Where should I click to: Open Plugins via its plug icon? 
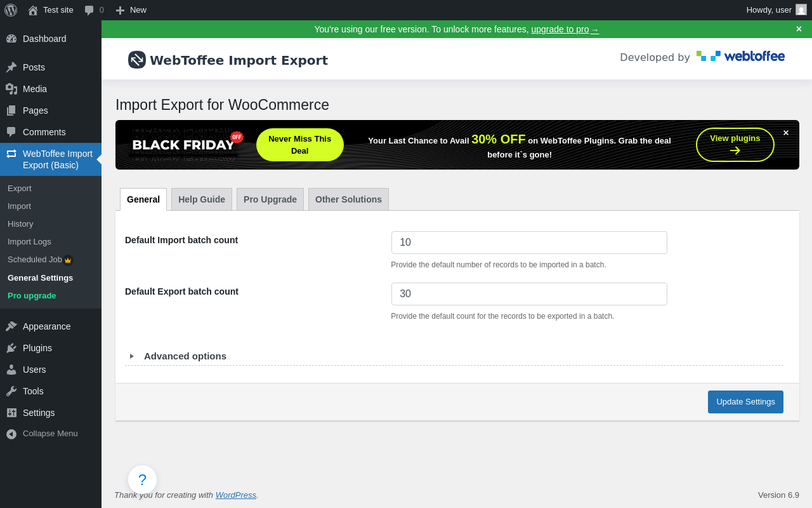(x=11, y=348)
